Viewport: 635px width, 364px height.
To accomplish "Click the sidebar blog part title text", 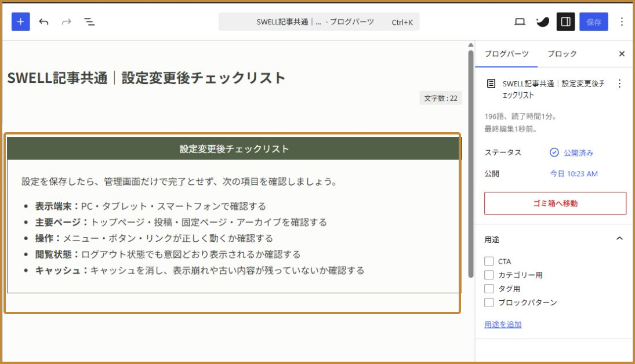I will coord(553,89).
